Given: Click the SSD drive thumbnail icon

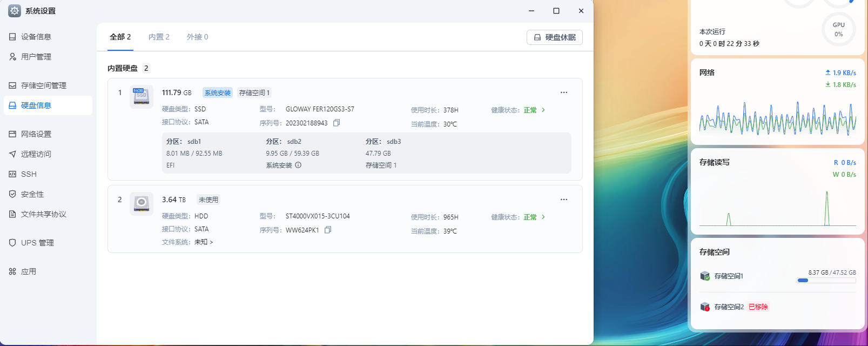Looking at the screenshot, I should [142, 97].
